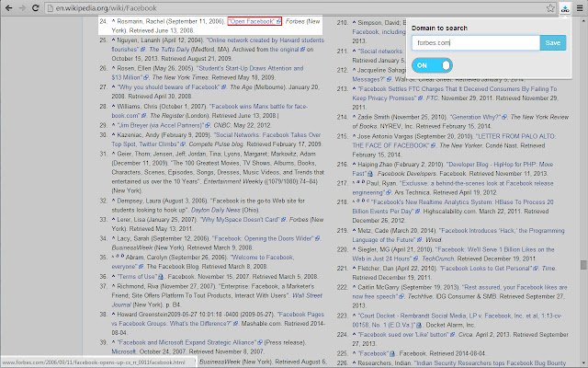Open the highlighted "Open Facebook" Forbes link
This screenshot has height=368, width=588.
click(254, 21)
